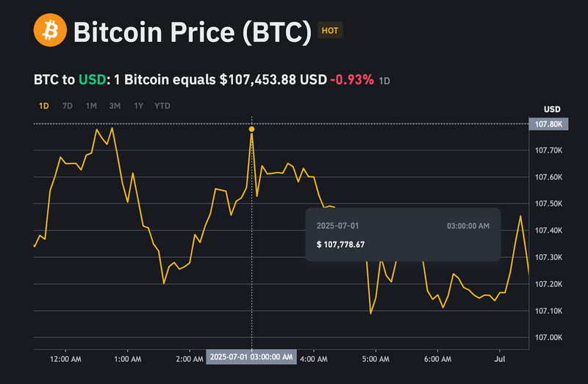The height and width of the screenshot is (384, 588).
Task: Click the 5:00 AM time axis label
Action: [376, 360]
